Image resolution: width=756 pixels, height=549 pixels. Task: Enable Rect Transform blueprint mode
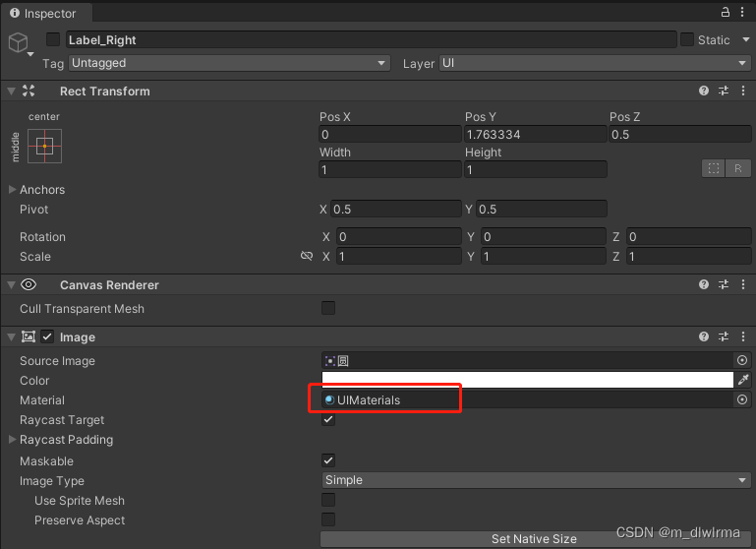[714, 168]
